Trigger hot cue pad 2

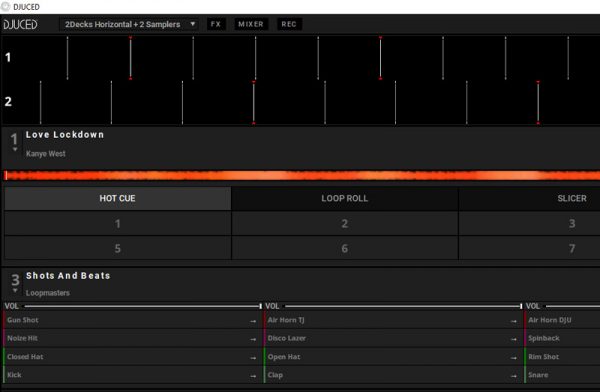(344, 224)
